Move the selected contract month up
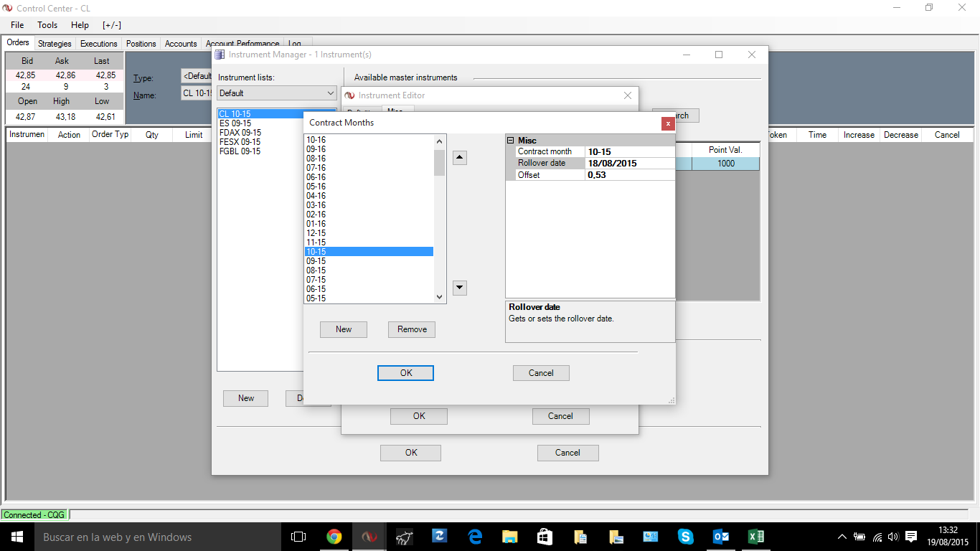 click(x=461, y=158)
